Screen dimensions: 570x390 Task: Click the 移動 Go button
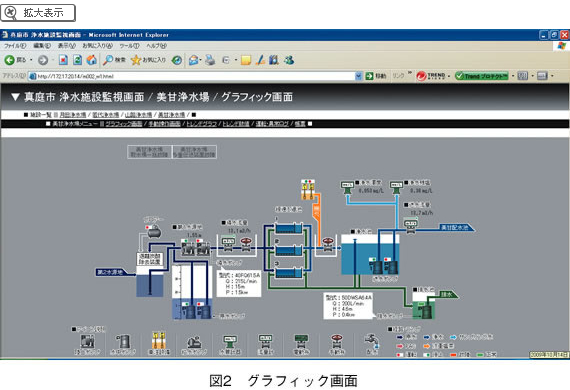pos(376,76)
